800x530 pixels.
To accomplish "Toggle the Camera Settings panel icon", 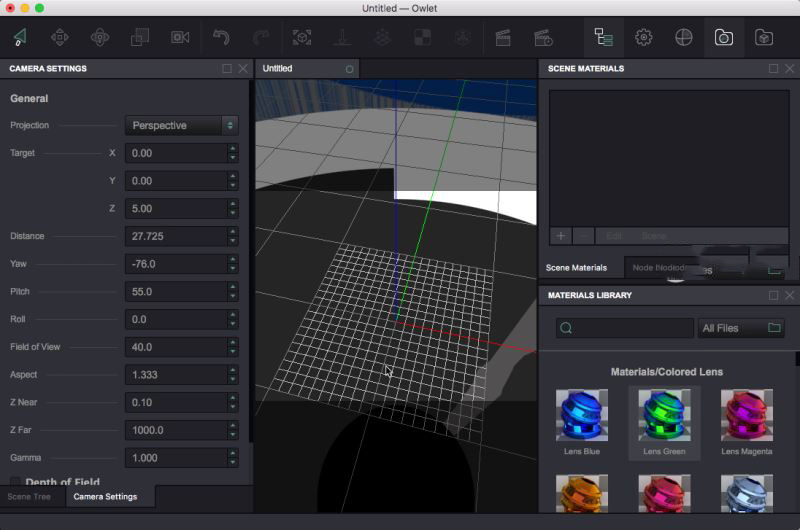I will tap(723, 37).
